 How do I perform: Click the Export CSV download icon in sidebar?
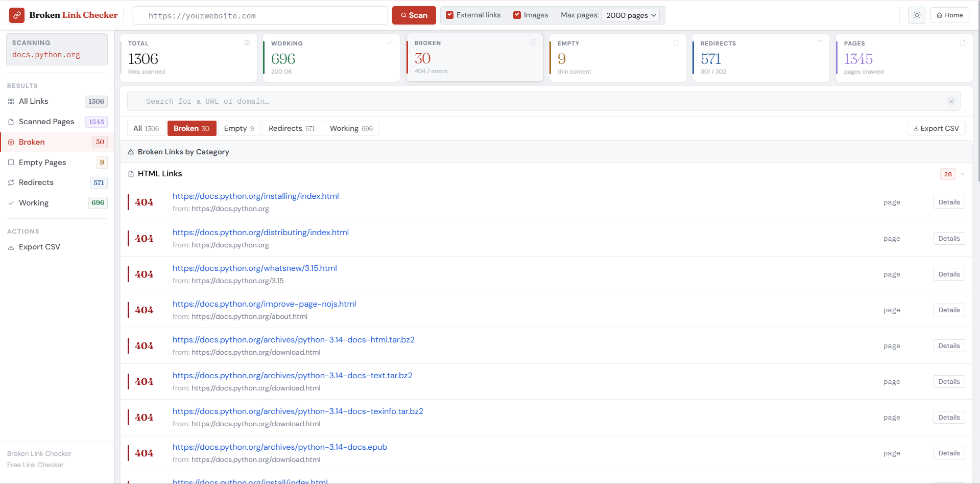11,247
